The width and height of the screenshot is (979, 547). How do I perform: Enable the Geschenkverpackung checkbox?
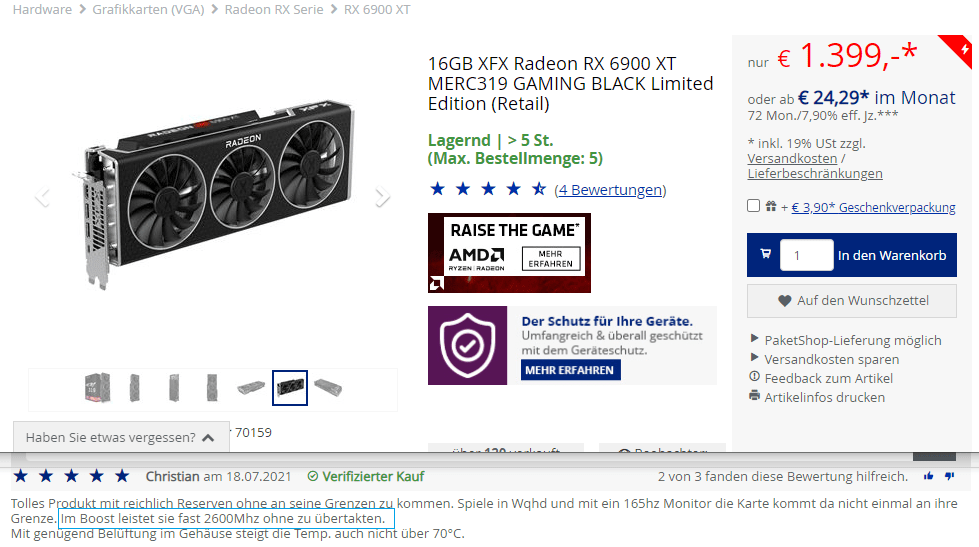754,206
